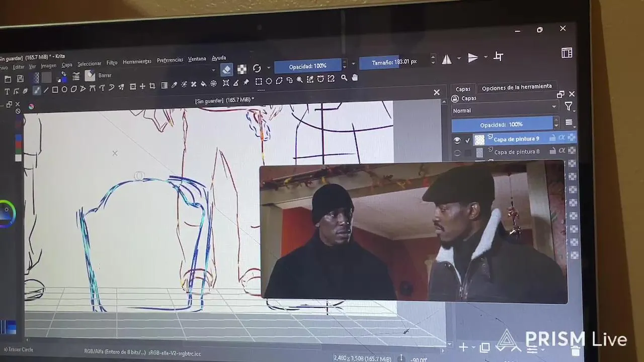Adjust layer Opacidad 100% slider
The image size is (644, 362).
(x=502, y=124)
